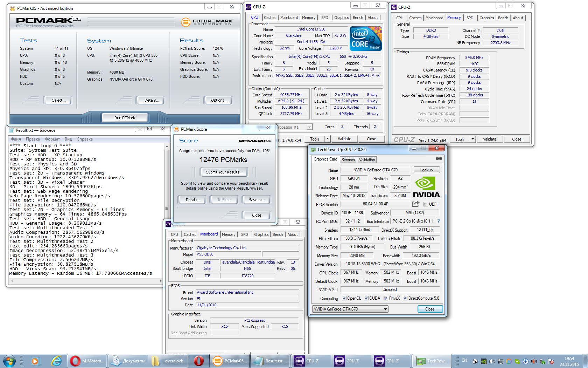588x368 pixels.
Task: Toggle the CUDA checkbox
Action: click(366, 298)
